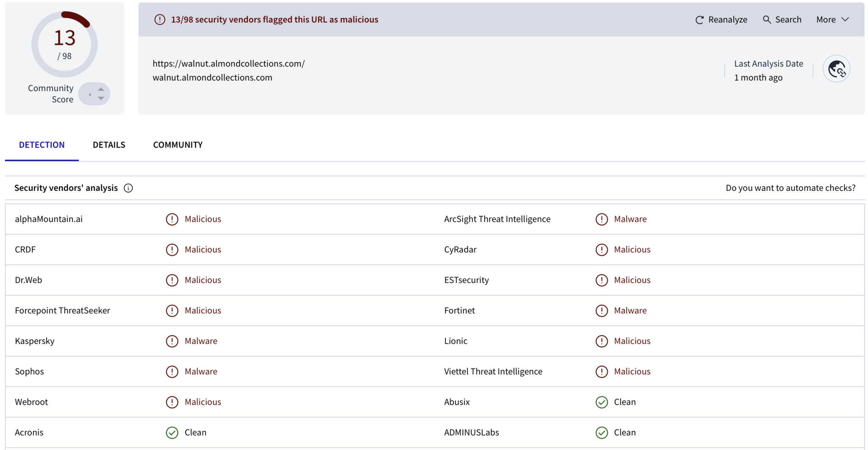Click Abusix's green Clean checkmark icon
Screen dimensions: 868x450
pyautogui.click(x=601, y=402)
